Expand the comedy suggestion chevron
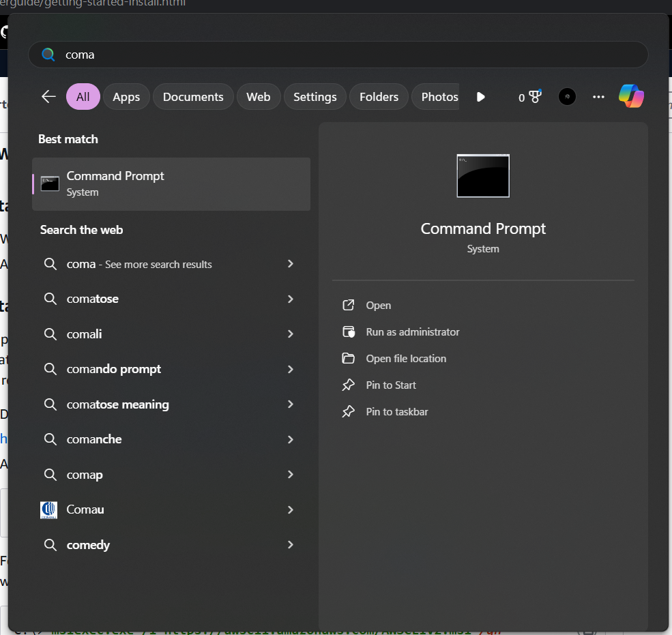 pyautogui.click(x=291, y=544)
